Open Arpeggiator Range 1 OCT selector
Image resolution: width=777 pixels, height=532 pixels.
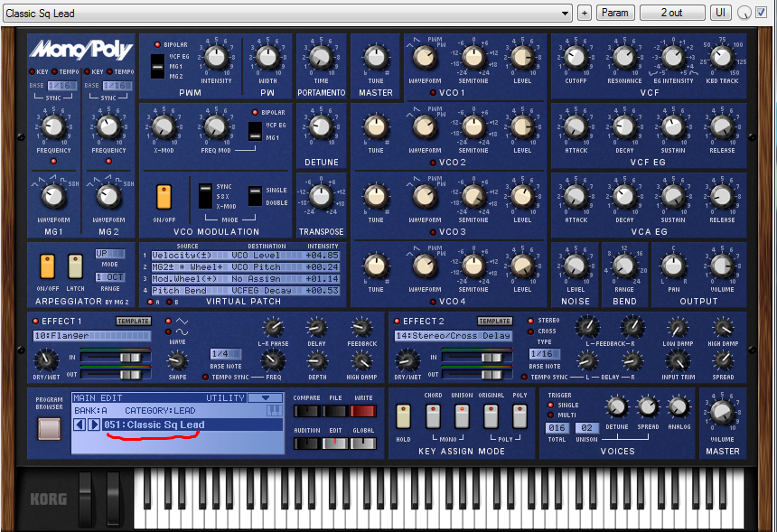click(x=110, y=277)
